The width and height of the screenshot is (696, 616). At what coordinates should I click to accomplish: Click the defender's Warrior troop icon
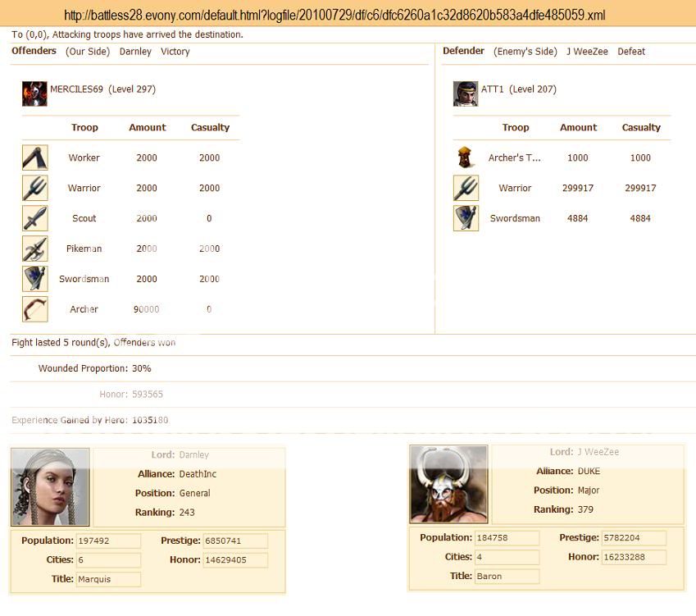coord(466,188)
